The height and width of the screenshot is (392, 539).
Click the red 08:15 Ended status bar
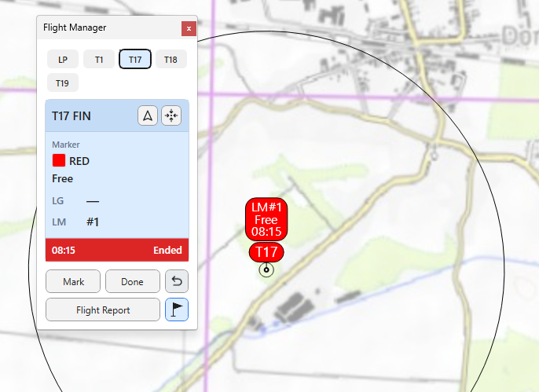[x=117, y=250]
